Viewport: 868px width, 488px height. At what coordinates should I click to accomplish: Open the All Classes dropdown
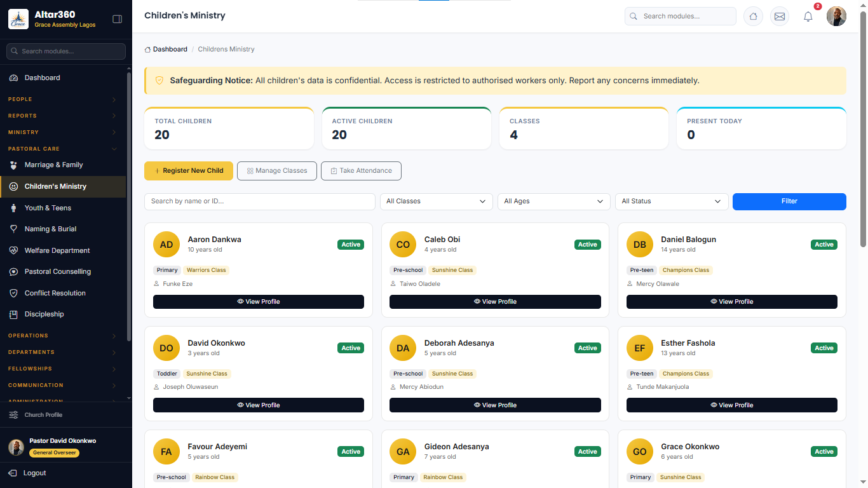coord(436,201)
